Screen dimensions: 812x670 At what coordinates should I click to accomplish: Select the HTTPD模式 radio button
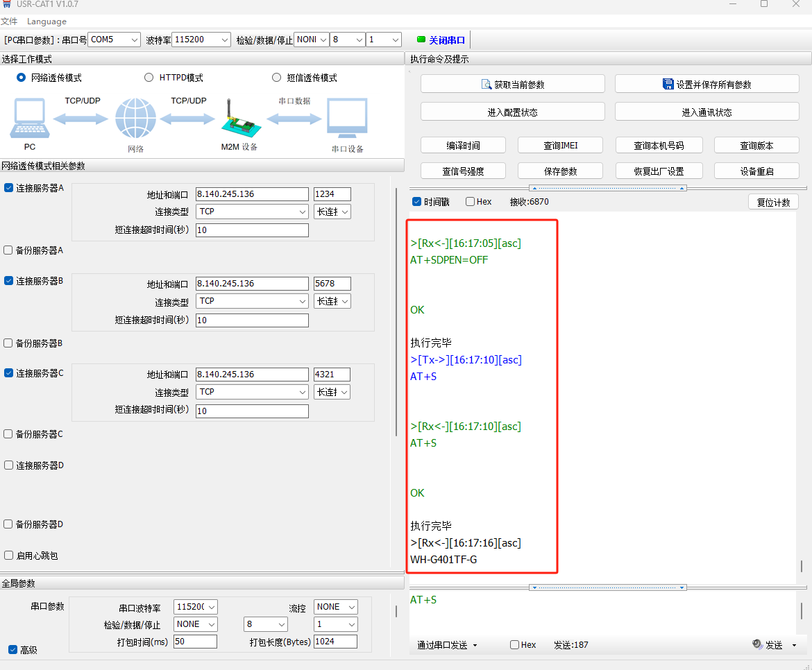point(149,78)
